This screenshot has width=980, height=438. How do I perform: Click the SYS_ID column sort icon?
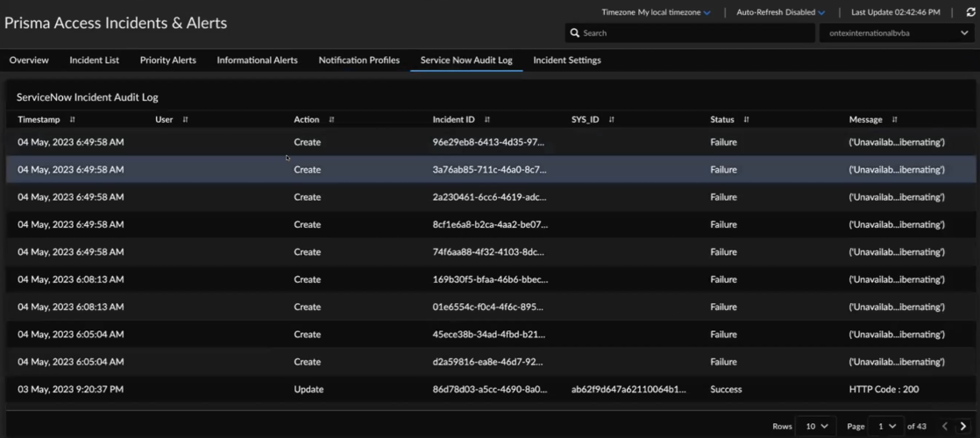(612, 120)
